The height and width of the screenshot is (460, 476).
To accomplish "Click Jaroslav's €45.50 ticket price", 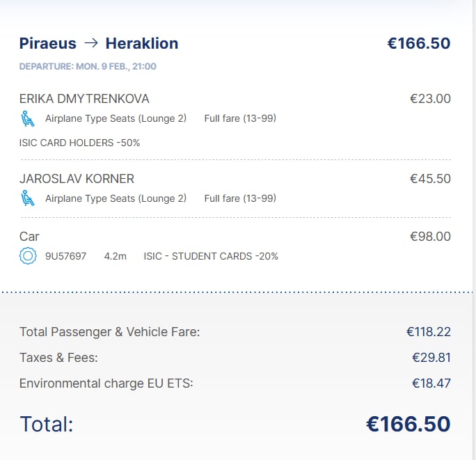I will pyautogui.click(x=430, y=179).
